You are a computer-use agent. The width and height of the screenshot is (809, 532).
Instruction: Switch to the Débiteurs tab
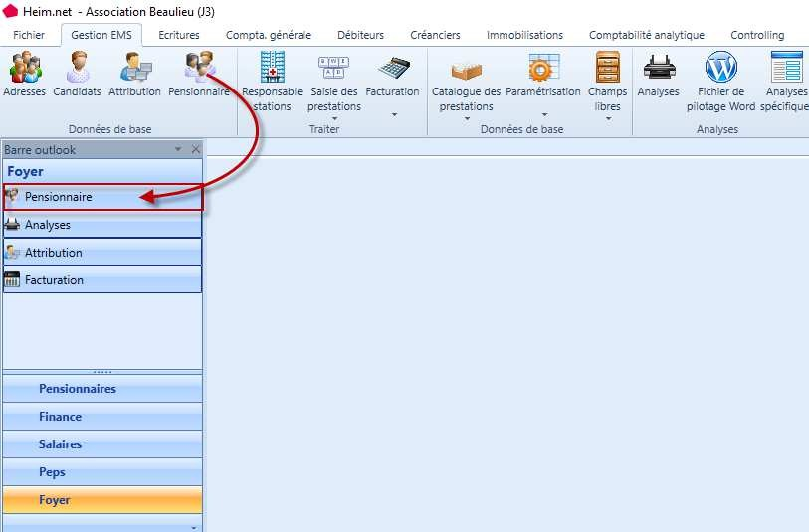click(x=360, y=35)
